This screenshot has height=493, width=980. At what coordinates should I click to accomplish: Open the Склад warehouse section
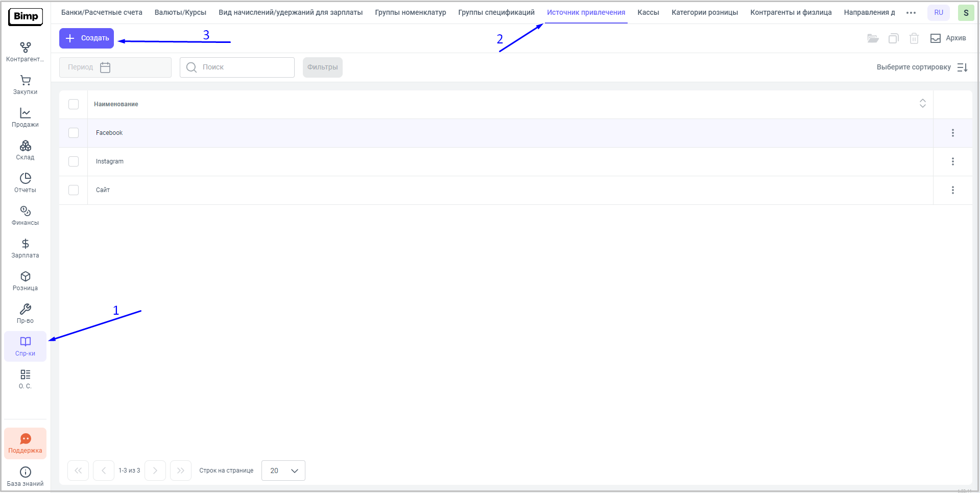pyautogui.click(x=25, y=150)
